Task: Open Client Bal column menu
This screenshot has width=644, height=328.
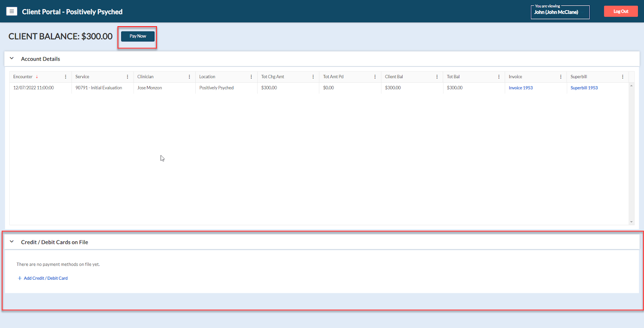Action: 437,77
